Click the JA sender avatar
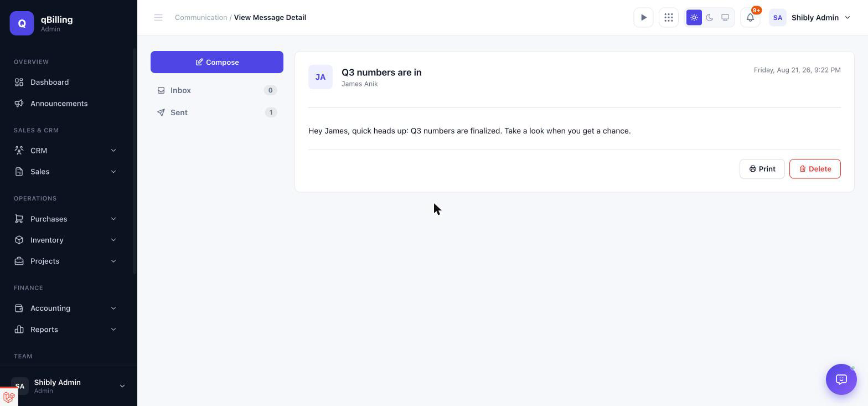Image resolution: width=868 pixels, height=406 pixels. click(321, 77)
